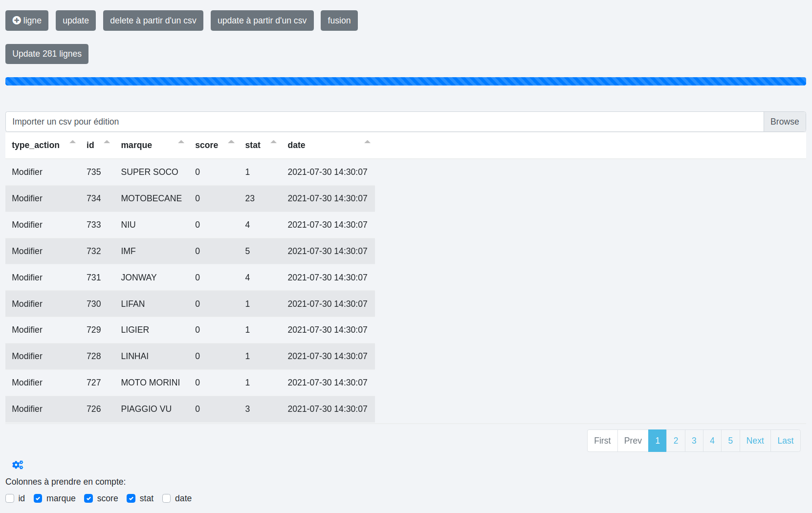
Task: Uncheck the marque column checkbox
Action: coord(38,498)
